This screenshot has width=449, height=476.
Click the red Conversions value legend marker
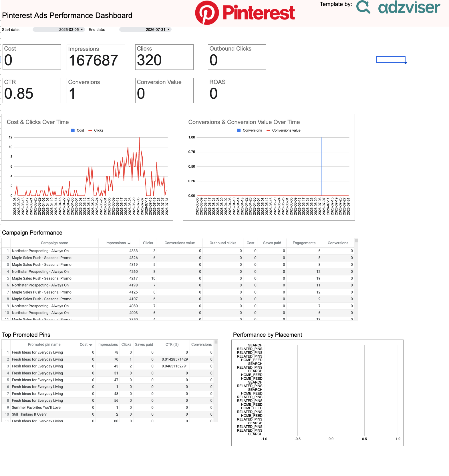pos(268,130)
